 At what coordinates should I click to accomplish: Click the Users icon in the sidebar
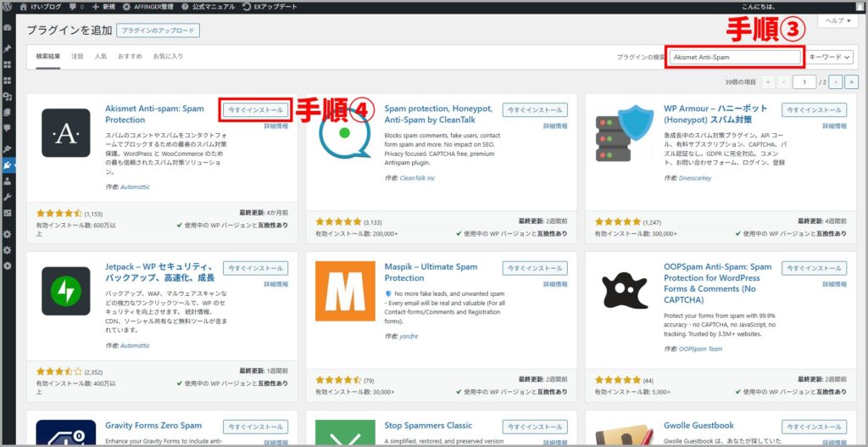(x=8, y=181)
